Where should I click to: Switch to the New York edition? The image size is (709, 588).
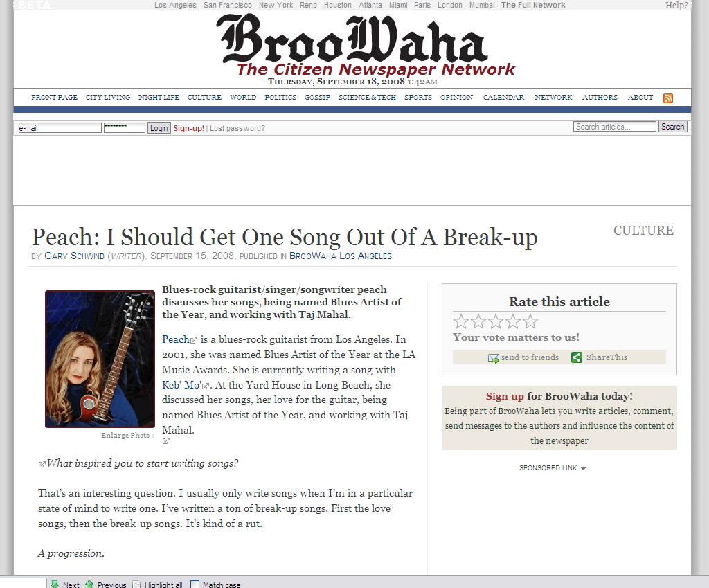(276, 5)
